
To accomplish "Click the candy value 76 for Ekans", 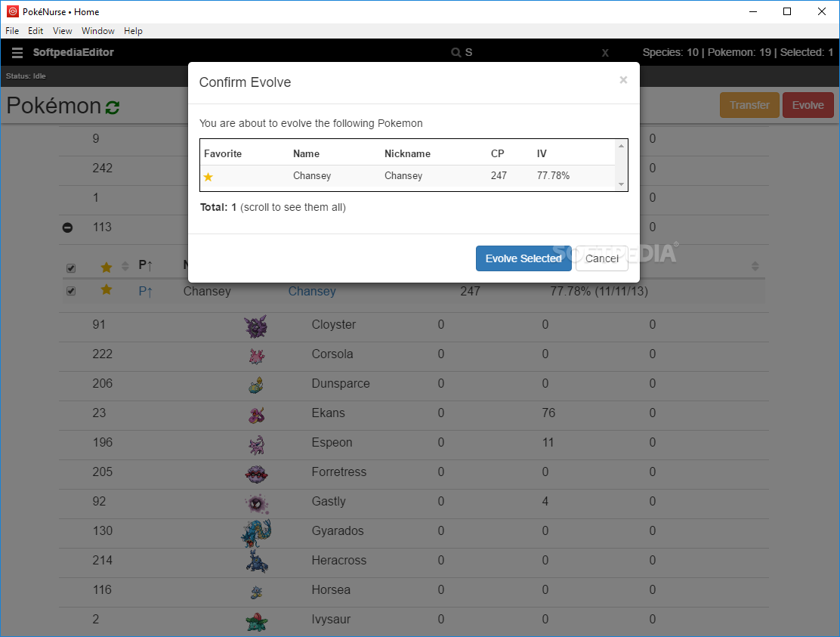I will point(548,413).
